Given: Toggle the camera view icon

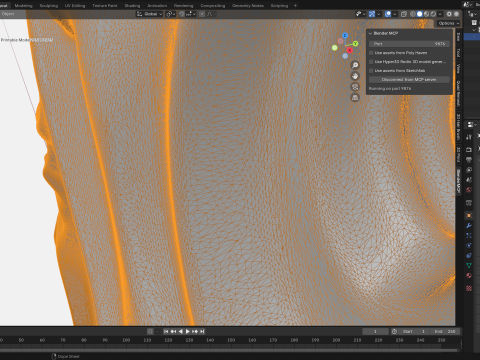Looking at the screenshot, I should click(355, 87).
